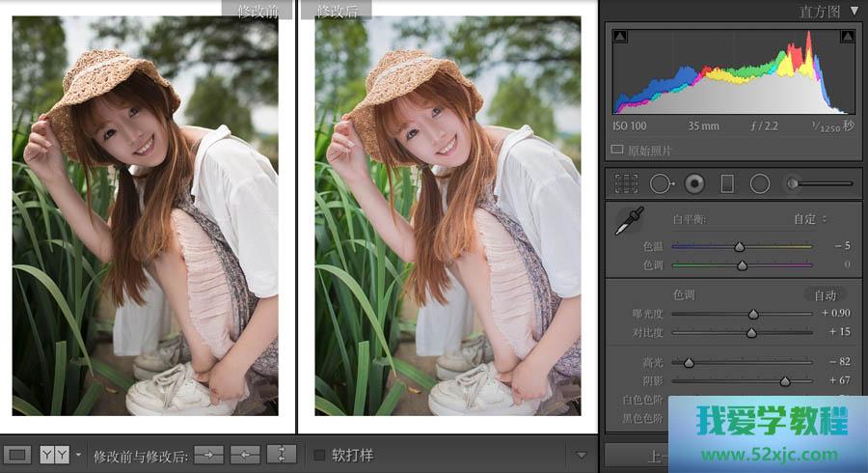Screen dimensions: 868x473
Task: Toggle highlight clipping indicator in histogram
Action: point(848,37)
